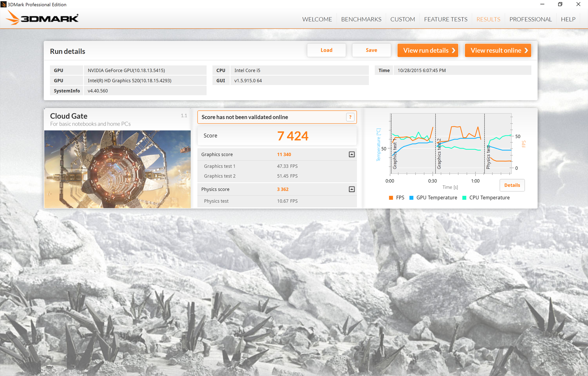Click the Load button
Image resolution: width=588 pixels, height=376 pixels.
pyautogui.click(x=326, y=50)
